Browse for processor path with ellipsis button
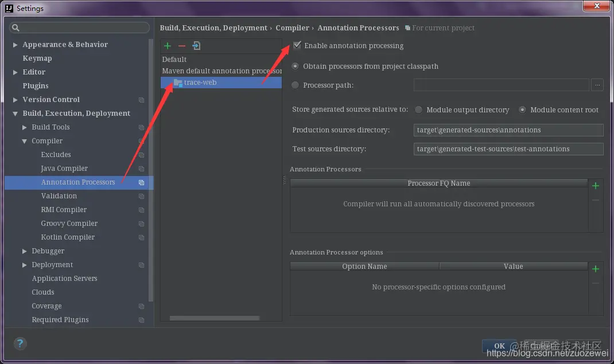 point(597,85)
